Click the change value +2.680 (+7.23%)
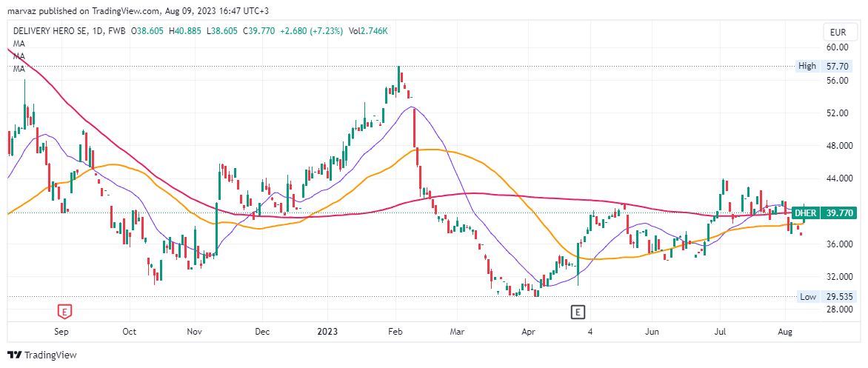This screenshot has height=368, width=868. point(311,32)
